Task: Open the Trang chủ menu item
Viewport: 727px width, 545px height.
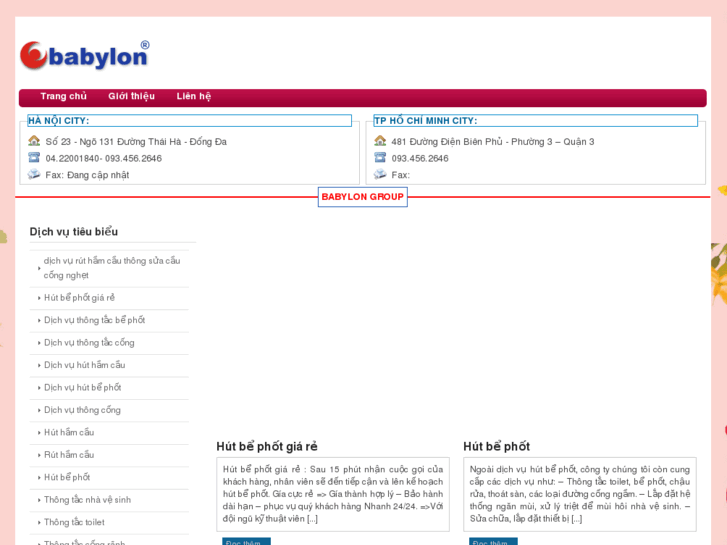Action: 64,96
